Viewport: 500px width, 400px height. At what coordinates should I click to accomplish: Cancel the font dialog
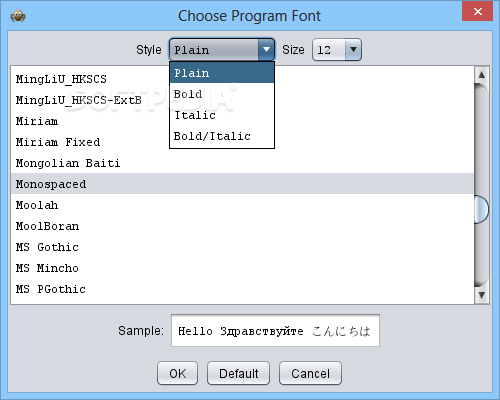pos(310,373)
